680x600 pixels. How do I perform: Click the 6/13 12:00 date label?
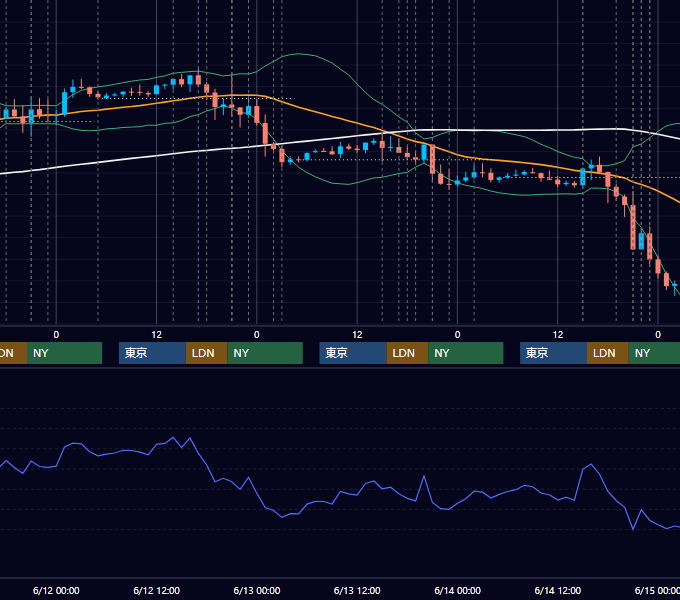(357, 590)
